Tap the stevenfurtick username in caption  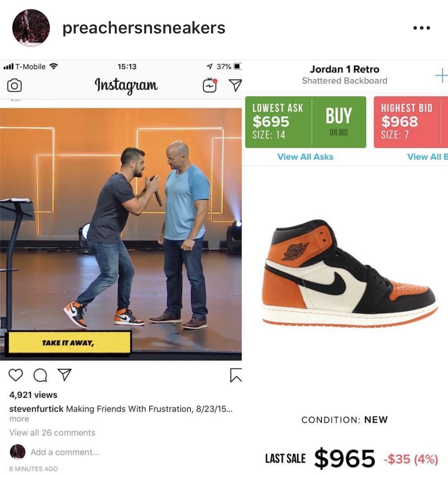(36, 409)
